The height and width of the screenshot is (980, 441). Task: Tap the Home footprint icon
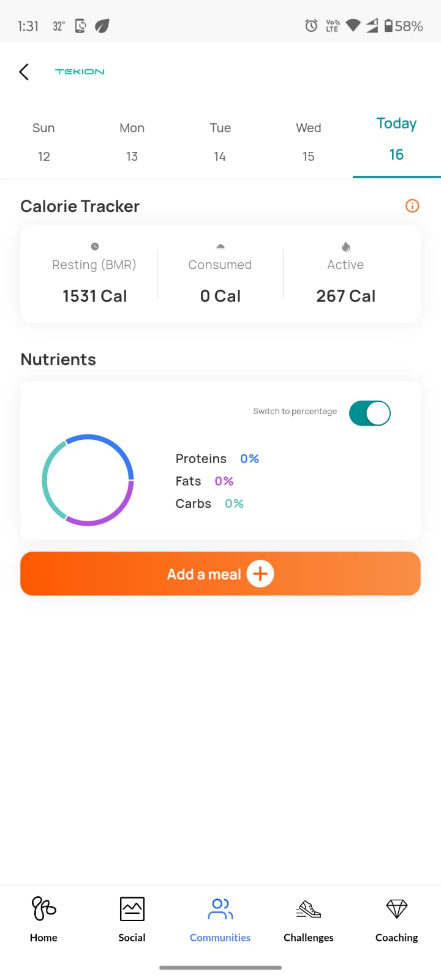pyautogui.click(x=43, y=909)
